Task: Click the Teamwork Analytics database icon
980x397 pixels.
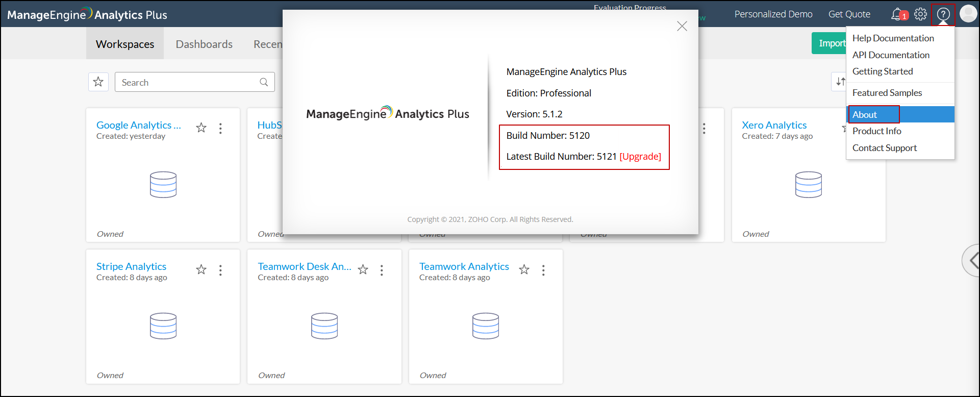Action: coord(486,326)
